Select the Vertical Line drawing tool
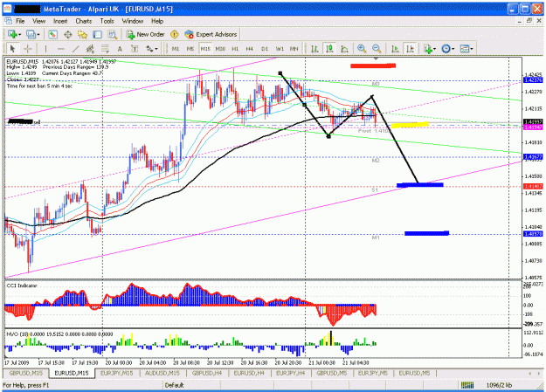 coord(45,49)
